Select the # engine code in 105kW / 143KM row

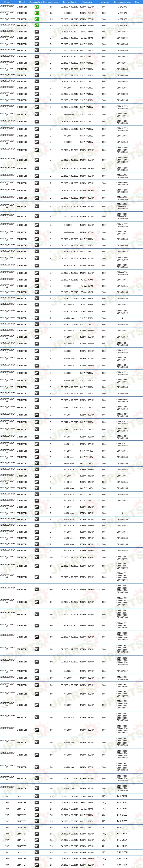122,513
